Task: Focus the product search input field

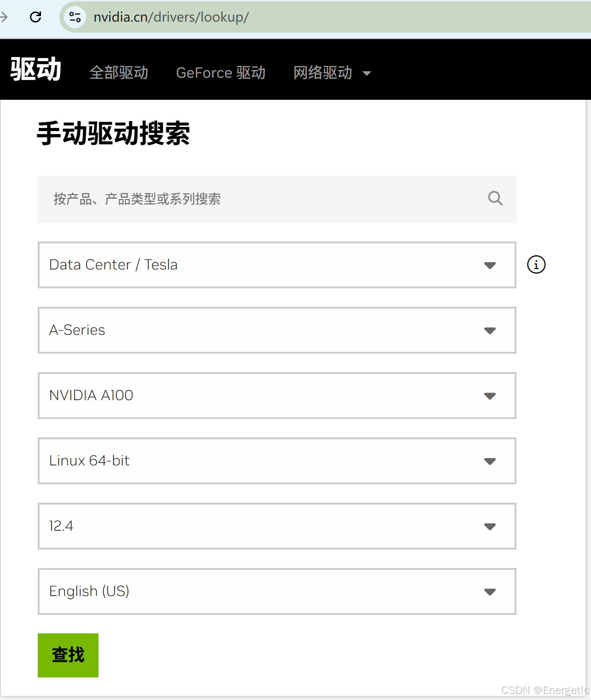Action: (277, 199)
